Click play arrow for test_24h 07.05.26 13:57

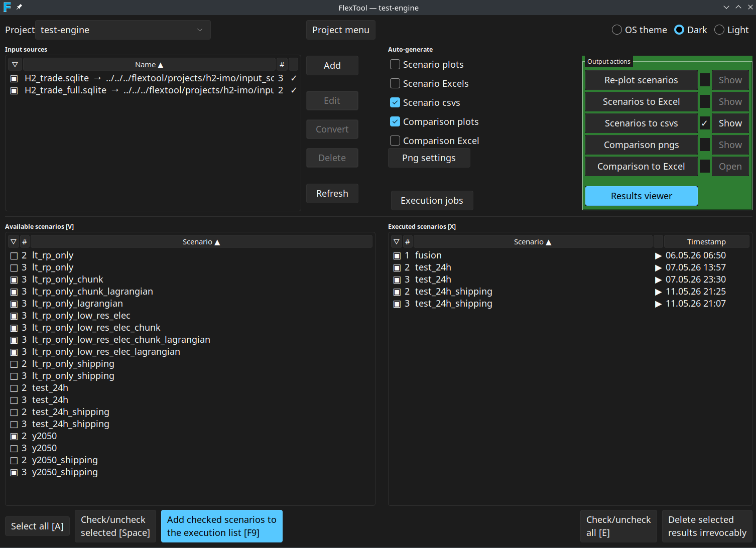[x=658, y=268]
